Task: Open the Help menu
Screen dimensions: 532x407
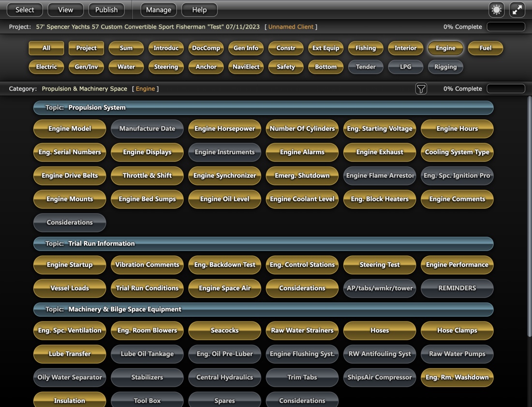Action: pyautogui.click(x=199, y=10)
